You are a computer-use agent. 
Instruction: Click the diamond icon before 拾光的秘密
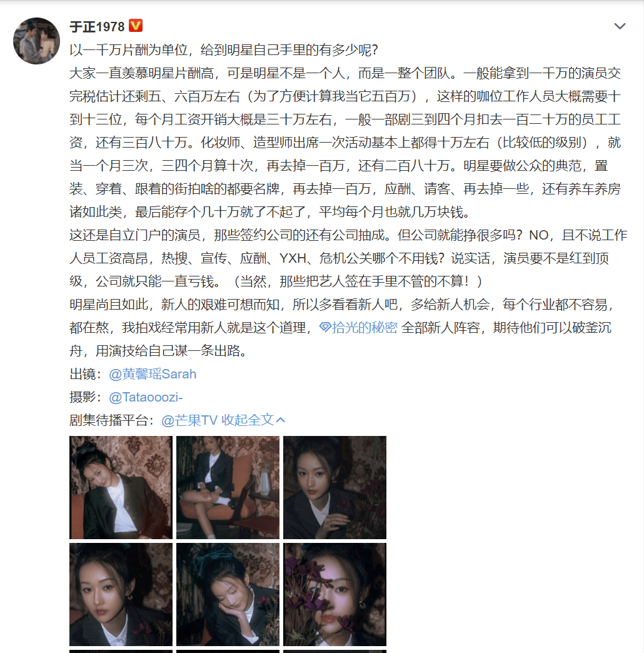tap(325, 328)
